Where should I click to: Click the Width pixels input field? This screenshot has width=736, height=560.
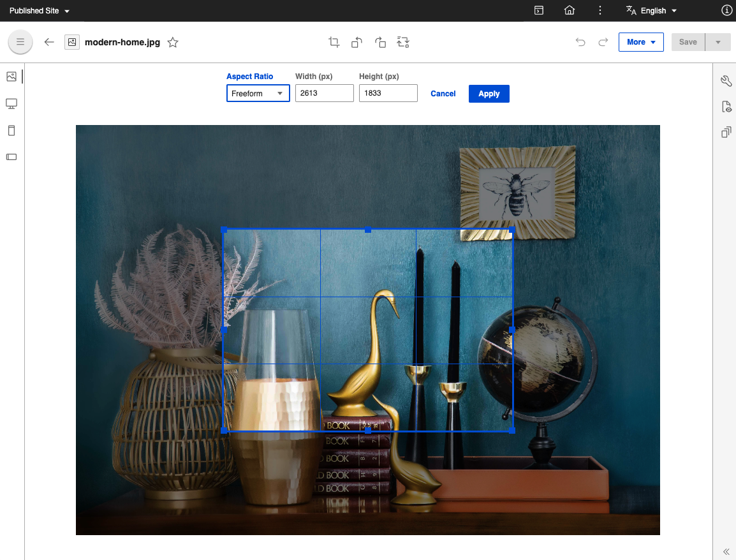point(324,93)
